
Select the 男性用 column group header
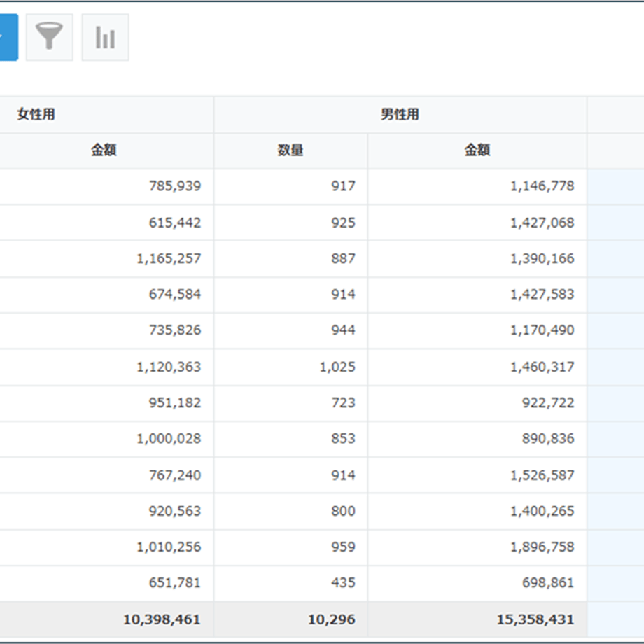(x=400, y=114)
